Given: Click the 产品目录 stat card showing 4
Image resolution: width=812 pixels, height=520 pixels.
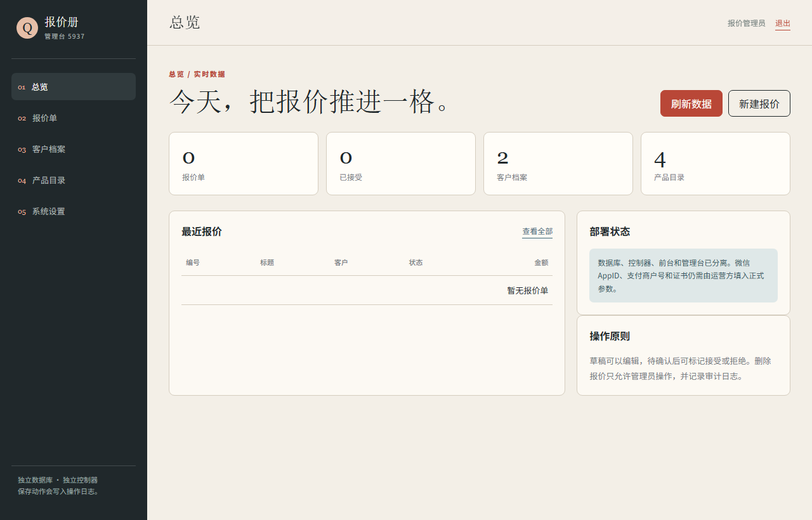Looking at the screenshot, I should (x=716, y=164).
